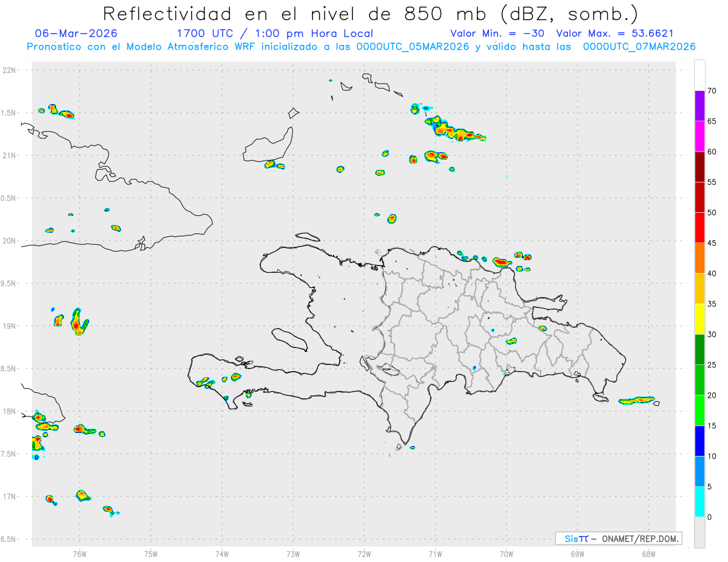Select the 'Valor Max. = 53.6621' readout
Image resolution: width=728 pixels, height=562 pixels.
point(615,33)
